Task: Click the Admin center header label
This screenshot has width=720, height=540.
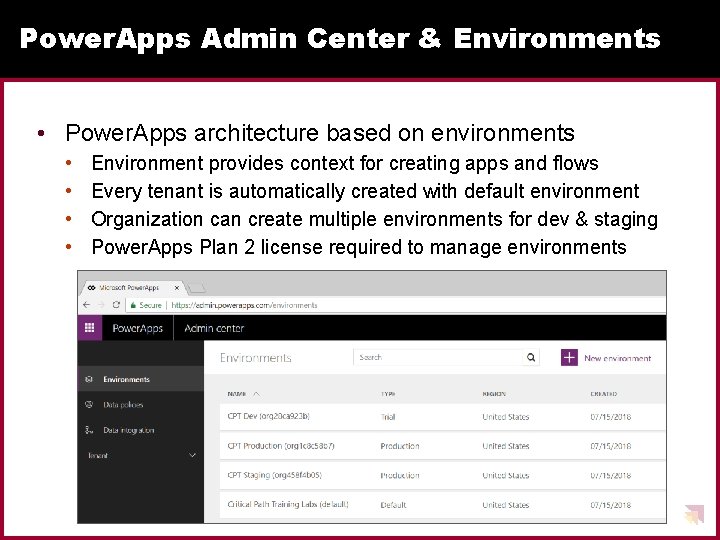Action: click(x=214, y=328)
